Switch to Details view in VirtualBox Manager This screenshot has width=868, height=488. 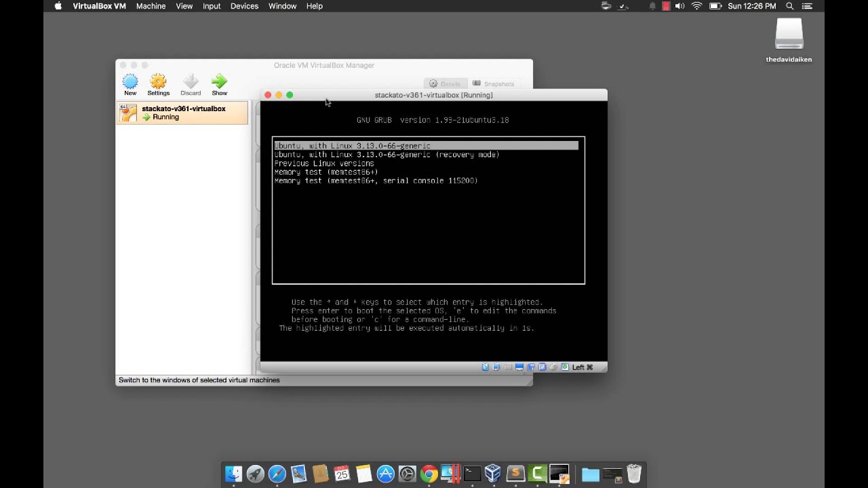[x=445, y=83]
